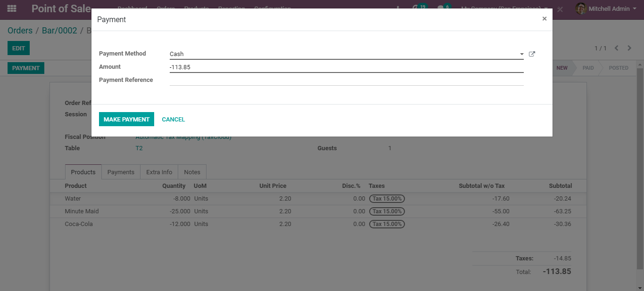Open the external link icon beside Payment Method
This screenshot has height=291, width=644.
[532, 54]
